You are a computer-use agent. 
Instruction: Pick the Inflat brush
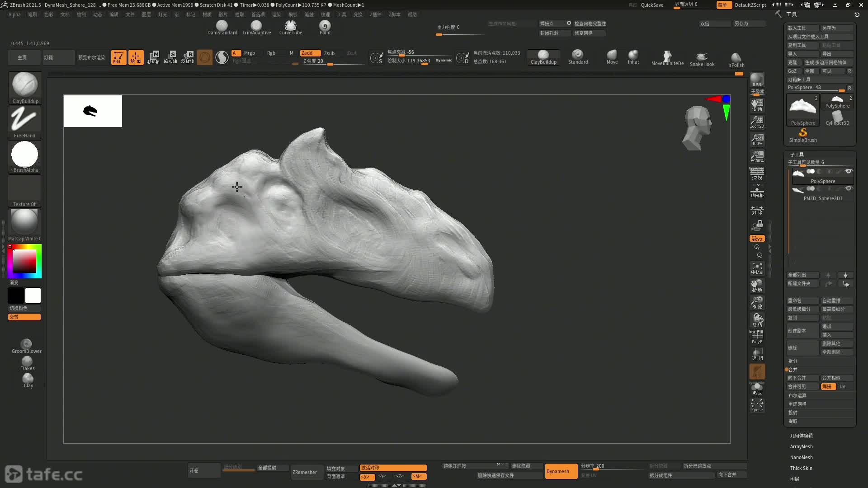coord(633,57)
